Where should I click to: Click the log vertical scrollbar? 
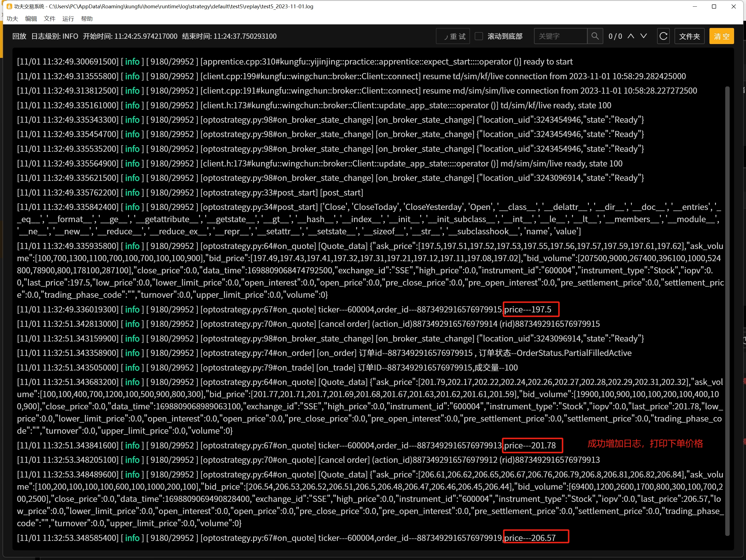(727, 310)
